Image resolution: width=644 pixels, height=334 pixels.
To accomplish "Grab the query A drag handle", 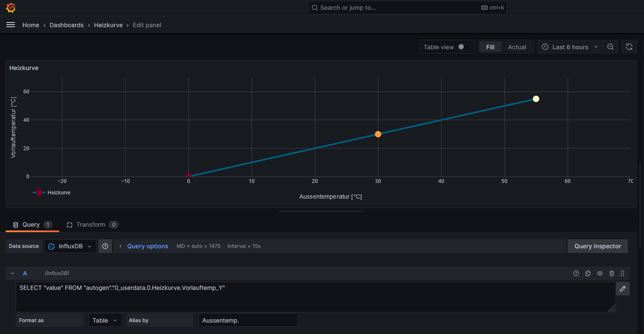I will pyautogui.click(x=622, y=273).
